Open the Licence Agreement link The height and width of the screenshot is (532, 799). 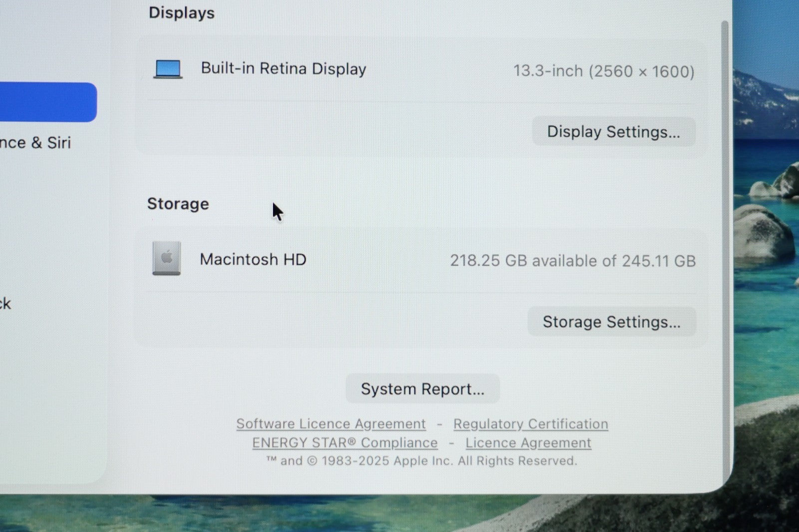click(528, 443)
